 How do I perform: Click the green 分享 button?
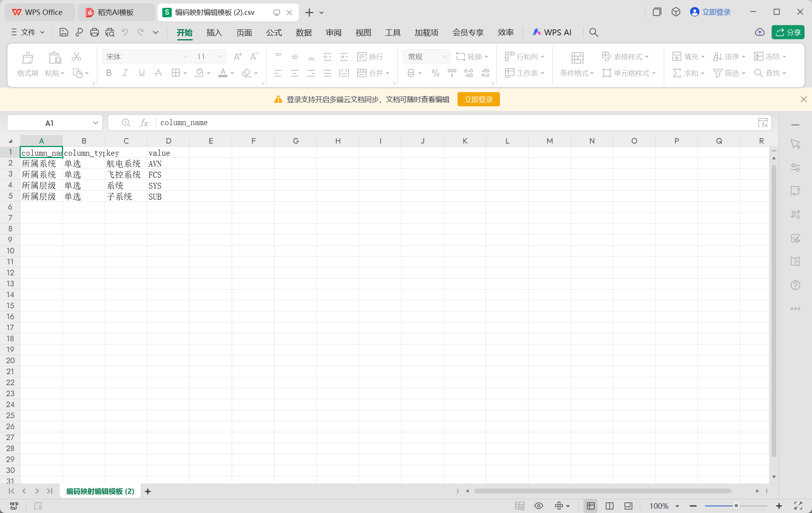click(788, 33)
